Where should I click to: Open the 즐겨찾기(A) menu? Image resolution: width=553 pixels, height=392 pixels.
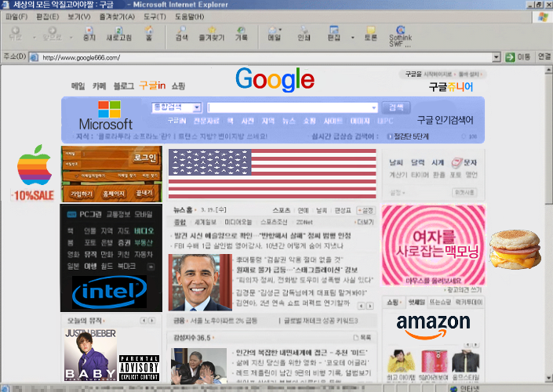[117, 16]
